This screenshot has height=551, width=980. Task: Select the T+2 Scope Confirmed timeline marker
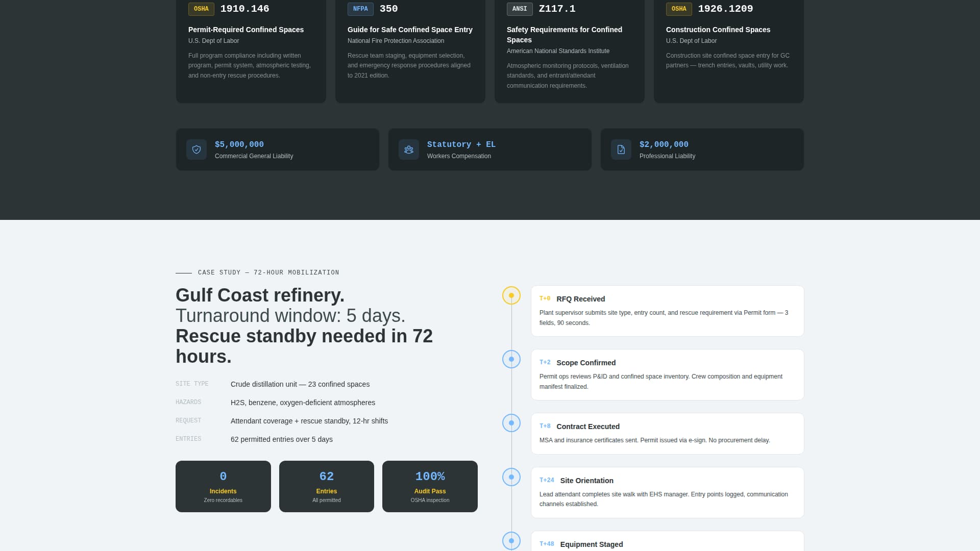pyautogui.click(x=511, y=359)
